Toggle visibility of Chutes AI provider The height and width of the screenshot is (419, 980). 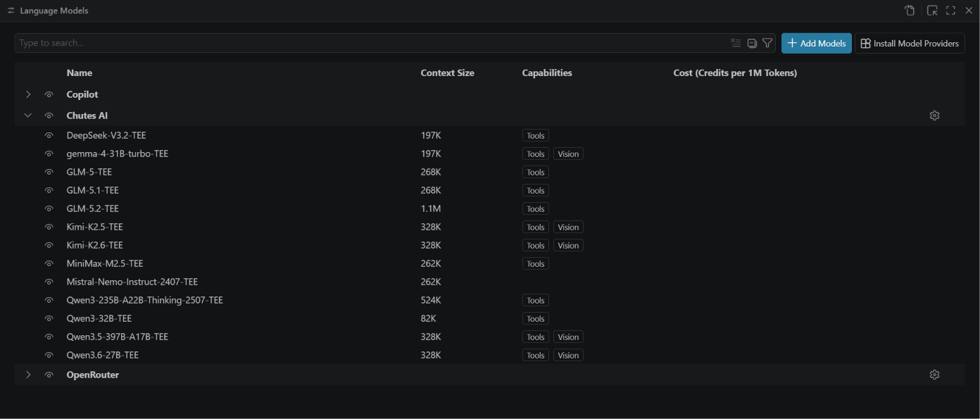[49, 115]
